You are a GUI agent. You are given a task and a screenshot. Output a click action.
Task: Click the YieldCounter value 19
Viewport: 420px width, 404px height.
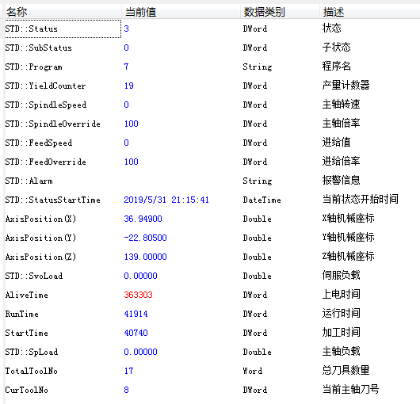(x=129, y=86)
